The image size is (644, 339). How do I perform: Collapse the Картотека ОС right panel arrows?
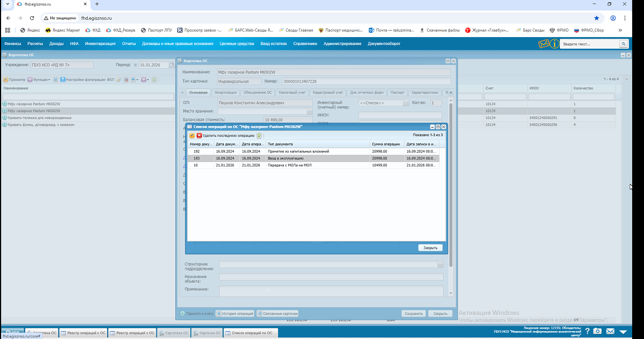[x=627, y=79]
